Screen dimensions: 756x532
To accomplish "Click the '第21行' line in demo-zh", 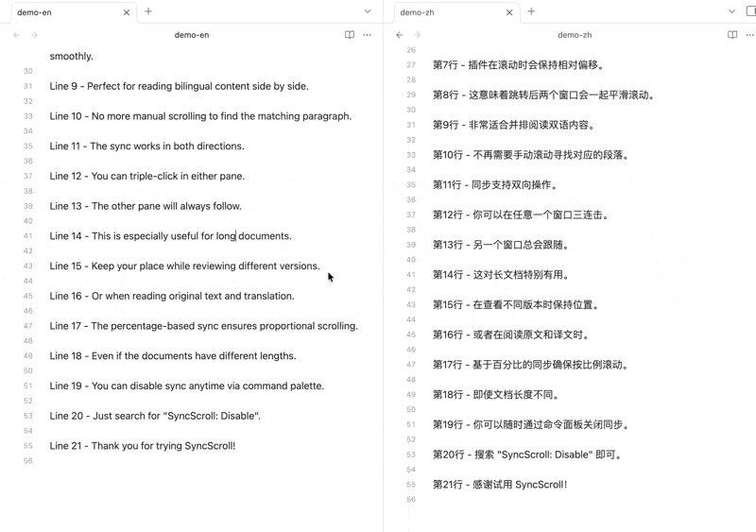I will [x=500, y=484].
